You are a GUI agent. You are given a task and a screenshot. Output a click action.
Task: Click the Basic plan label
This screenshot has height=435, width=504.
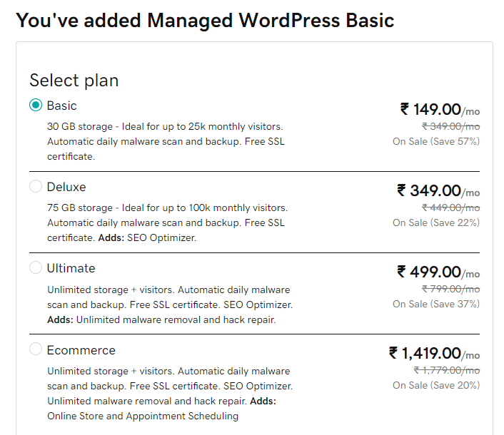61,106
